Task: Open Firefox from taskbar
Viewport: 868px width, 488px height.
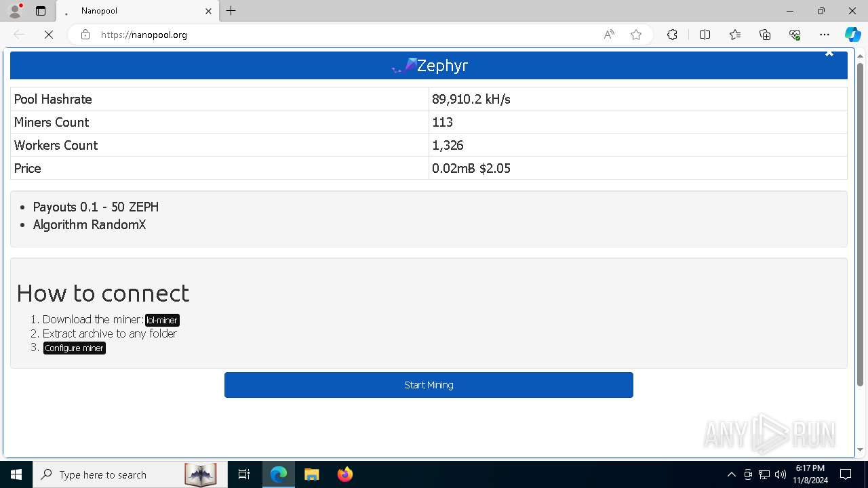Action: click(344, 474)
